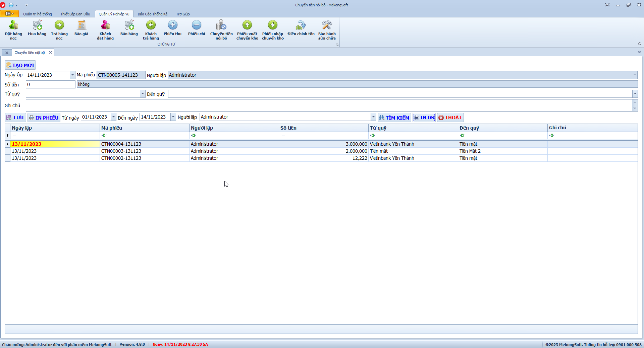The image size is (644, 348).
Task: Open Phiếu chi from the ribbon
Action: coord(197,28)
